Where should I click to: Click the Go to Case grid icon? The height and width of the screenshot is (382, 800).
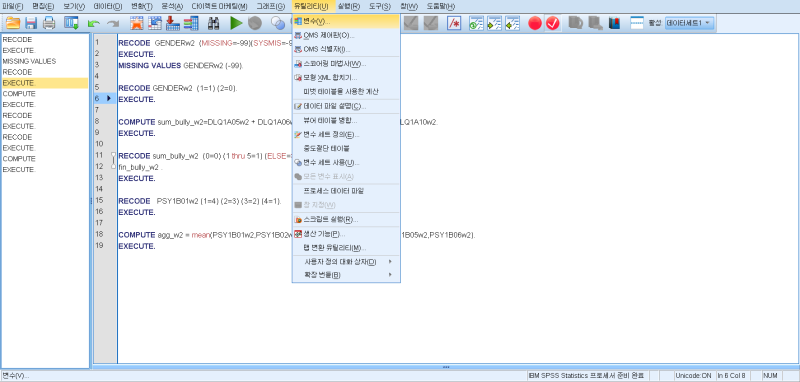point(155,23)
